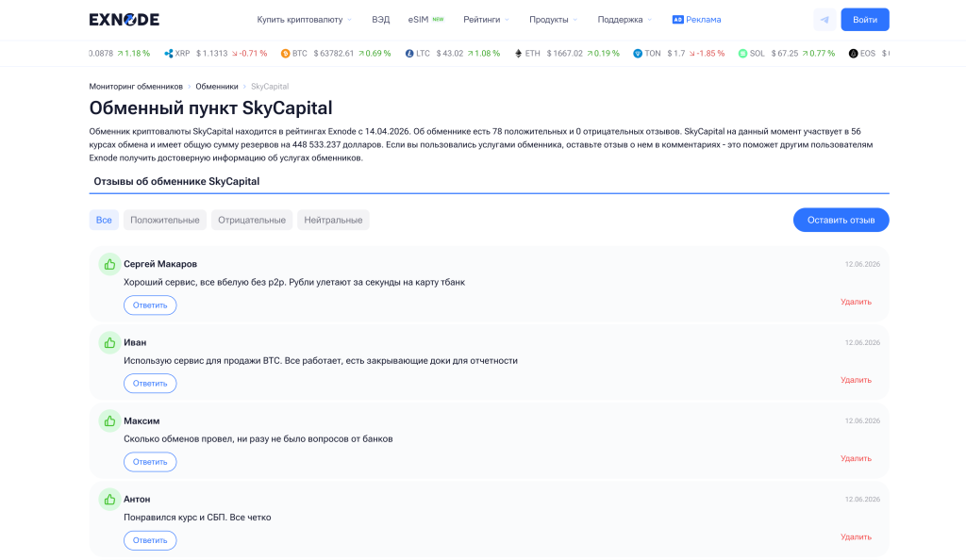The height and width of the screenshot is (560, 966).
Task: Click thumbs-up icon on Сергей Макаров review
Action: click(x=109, y=265)
